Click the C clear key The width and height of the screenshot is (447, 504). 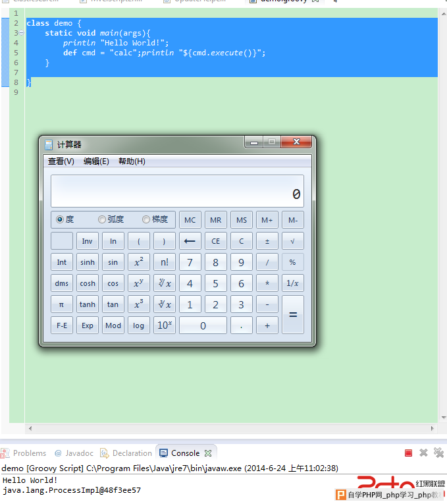coord(242,241)
